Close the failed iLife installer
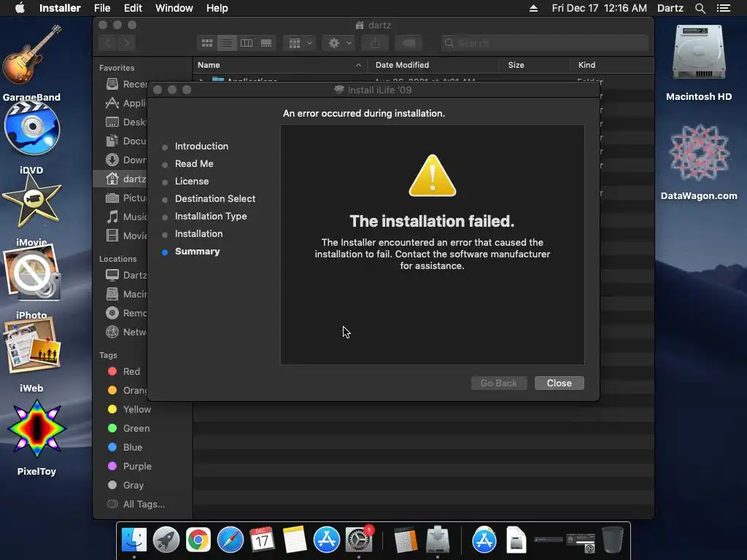Image resolution: width=747 pixels, height=560 pixels. tap(559, 384)
